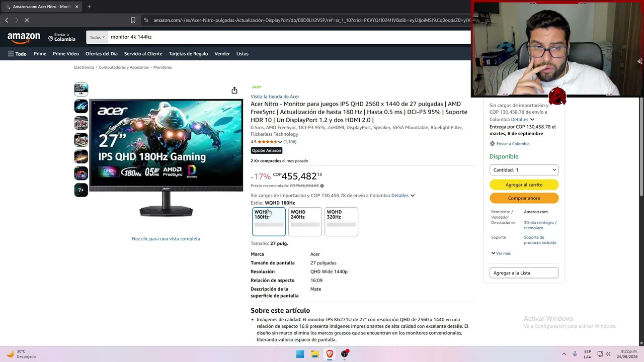Select the sixth product image thumbnail

[x=81, y=173]
